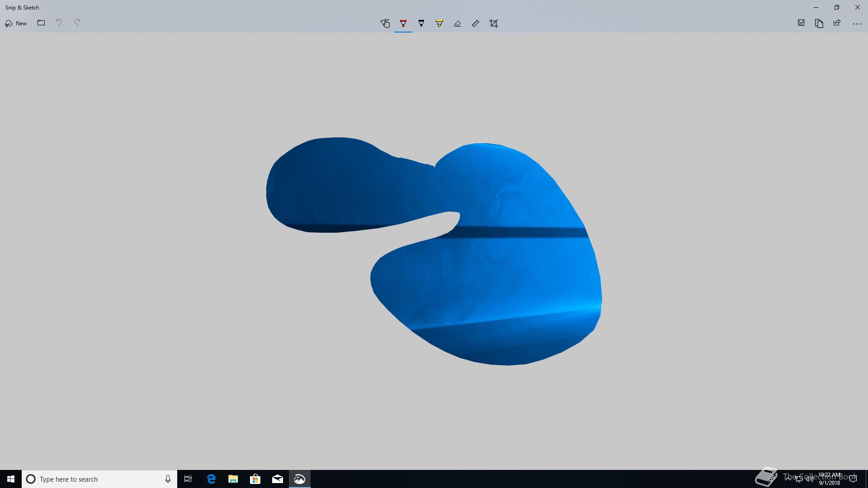This screenshot has height=488, width=868.
Task: Open the taskbar clock and date
Action: coord(830,479)
